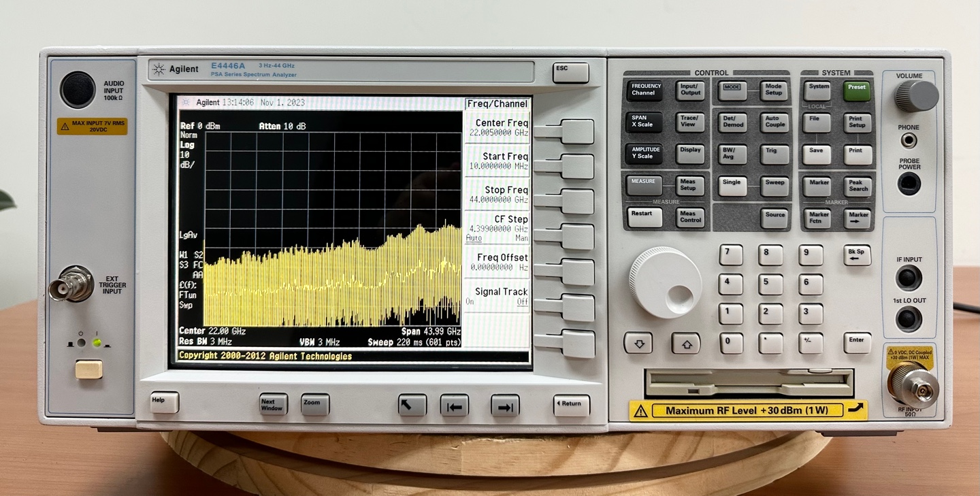Screen dimensions: 980x496
Task: Push the Display key
Action: click(689, 154)
